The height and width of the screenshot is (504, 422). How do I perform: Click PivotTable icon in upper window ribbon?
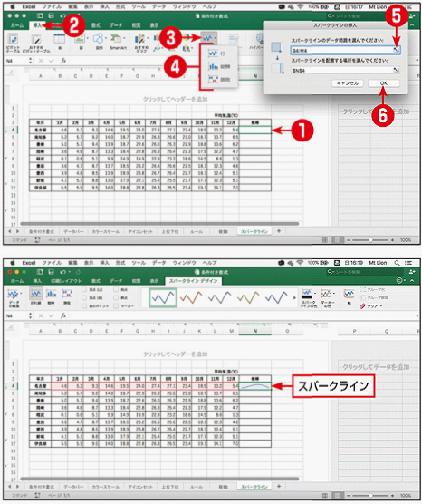pyautogui.click(x=13, y=39)
